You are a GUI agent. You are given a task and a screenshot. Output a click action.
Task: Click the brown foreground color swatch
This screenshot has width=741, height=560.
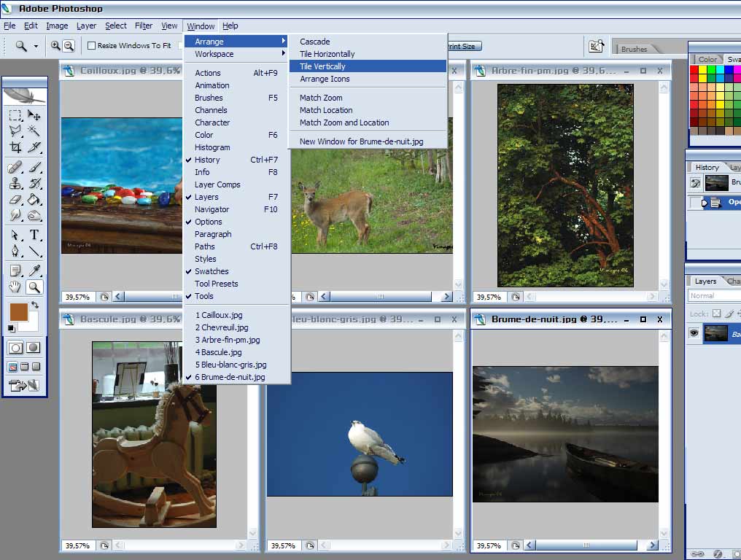19,312
